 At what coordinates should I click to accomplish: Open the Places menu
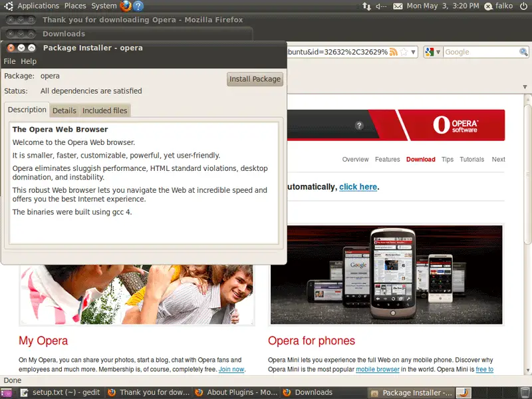pos(75,6)
